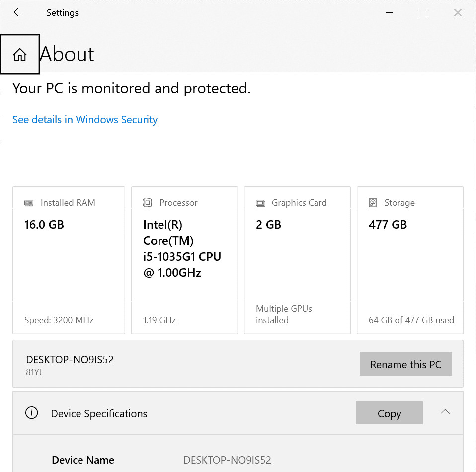Click the Device Name label
Screen dimensions: 476x472
(83, 460)
